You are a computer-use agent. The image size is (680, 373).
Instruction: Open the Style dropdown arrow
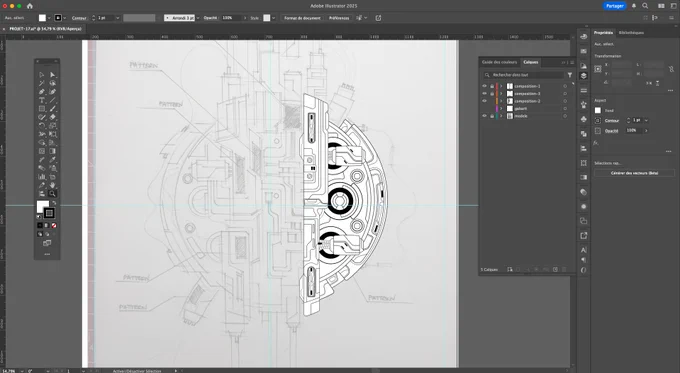[x=273, y=18]
